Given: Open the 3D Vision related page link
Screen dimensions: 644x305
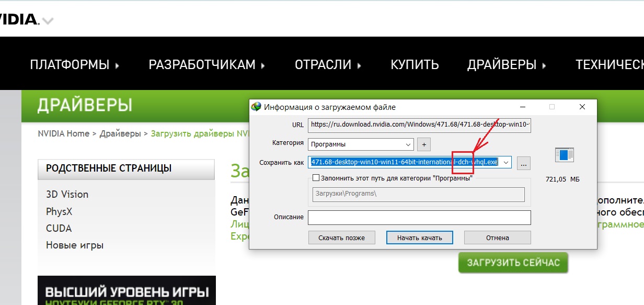Looking at the screenshot, I should 67,194.
